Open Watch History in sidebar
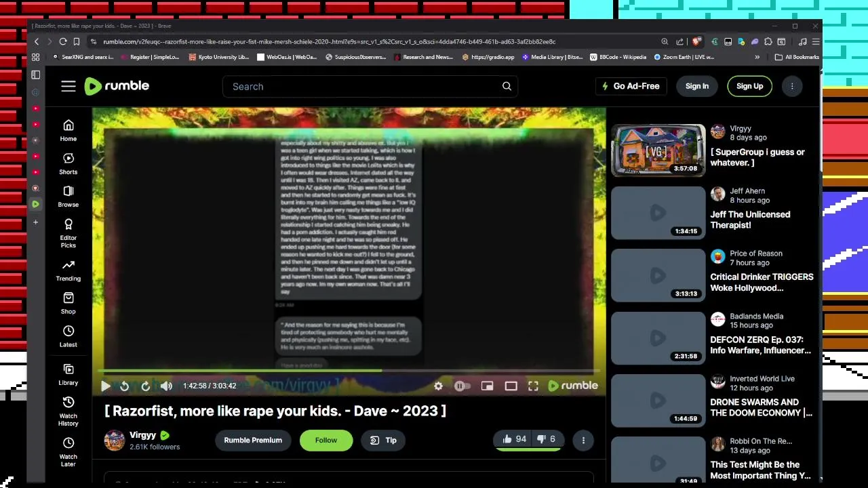Viewport: 868px width, 488px height. (x=68, y=411)
